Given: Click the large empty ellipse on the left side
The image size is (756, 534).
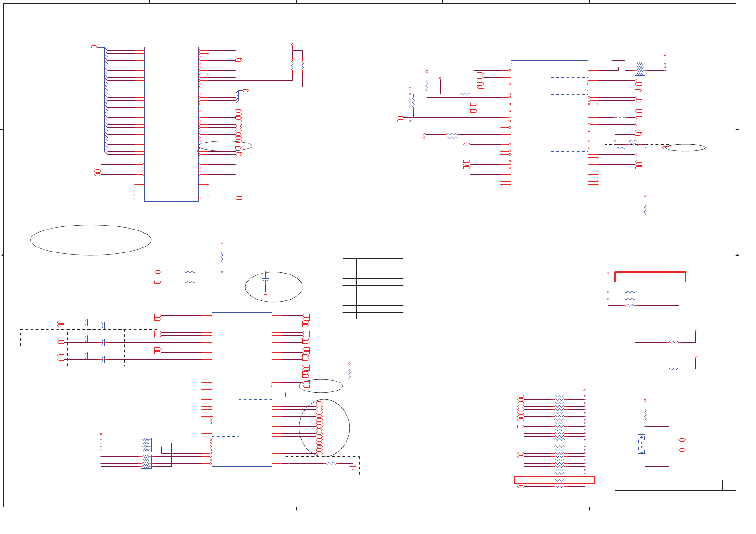Looking at the screenshot, I should point(91,240).
